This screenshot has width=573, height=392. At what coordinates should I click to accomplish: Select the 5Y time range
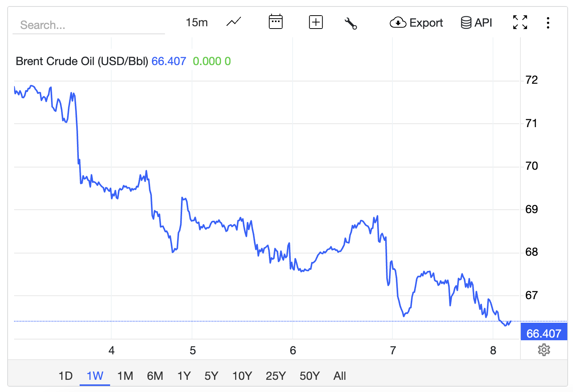pyautogui.click(x=211, y=376)
